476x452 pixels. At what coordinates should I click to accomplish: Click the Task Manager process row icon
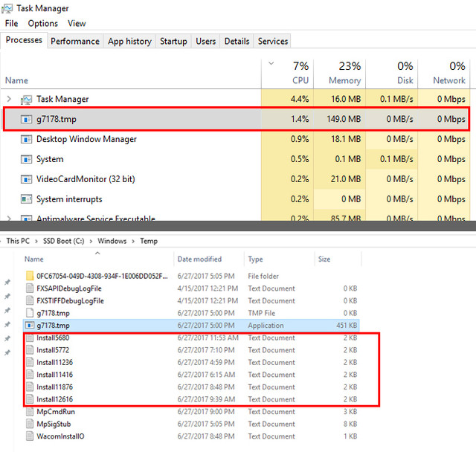click(26, 100)
